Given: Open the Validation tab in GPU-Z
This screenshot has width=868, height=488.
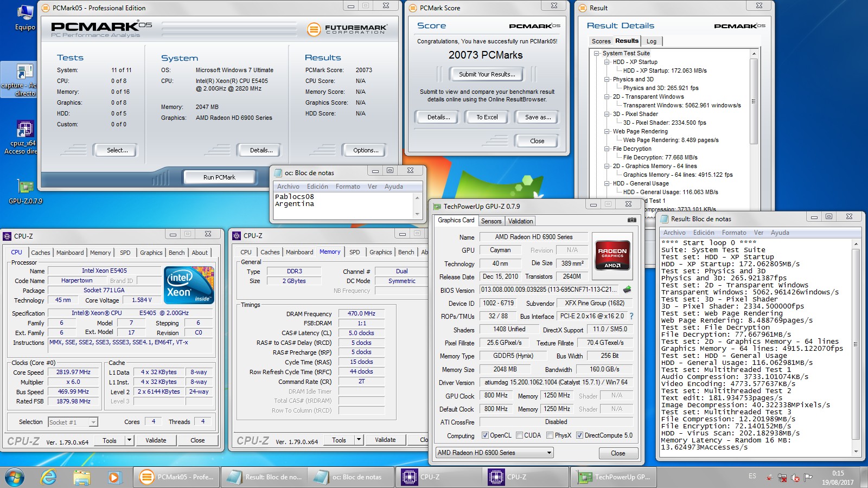Looking at the screenshot, I should (520, 221).
